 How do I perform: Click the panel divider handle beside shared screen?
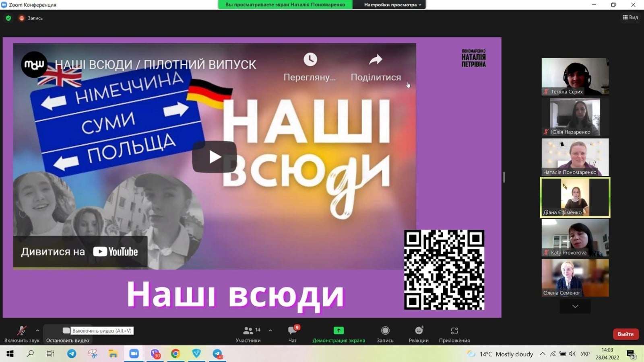504,177
